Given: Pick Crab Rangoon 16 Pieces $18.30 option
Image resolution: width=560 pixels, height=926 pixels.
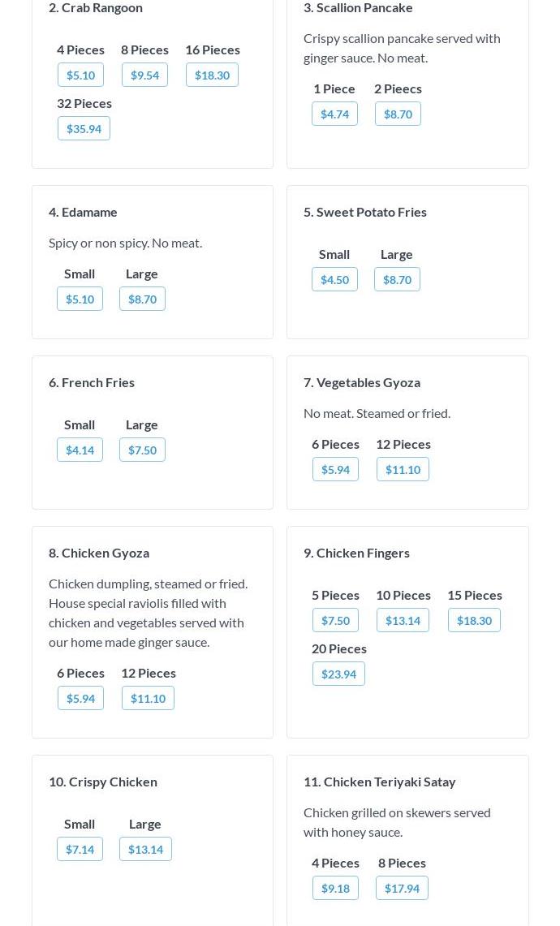Looking at the screenshot, I should [212, 75].
